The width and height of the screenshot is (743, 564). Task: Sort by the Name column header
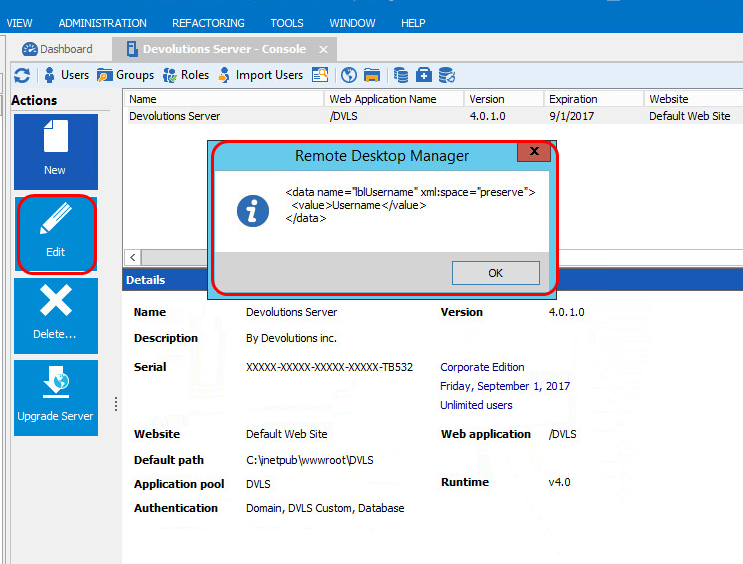pos(224,99)
